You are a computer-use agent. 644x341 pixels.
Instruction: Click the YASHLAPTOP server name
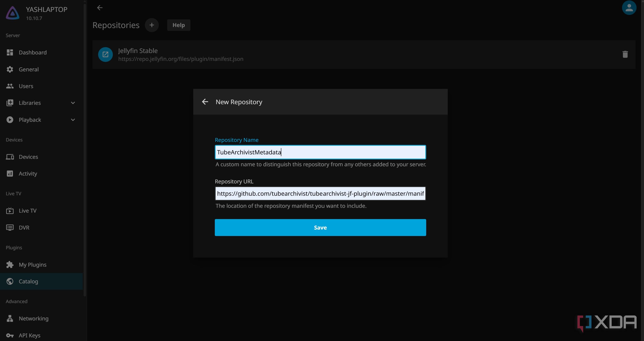pos(47,9)
